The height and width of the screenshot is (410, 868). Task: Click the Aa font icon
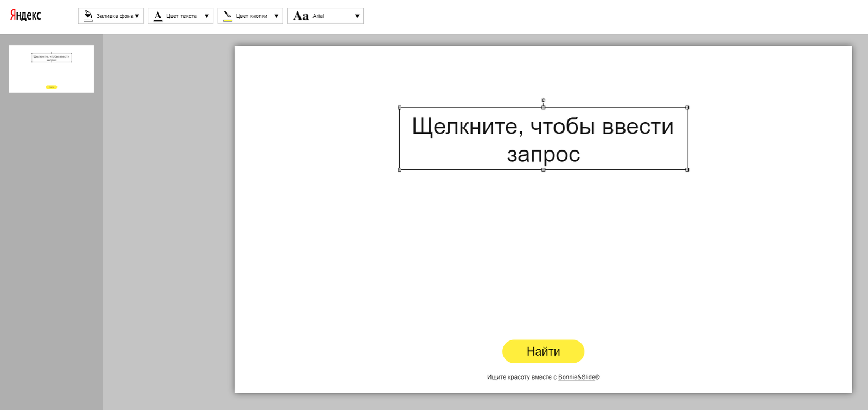301,16
